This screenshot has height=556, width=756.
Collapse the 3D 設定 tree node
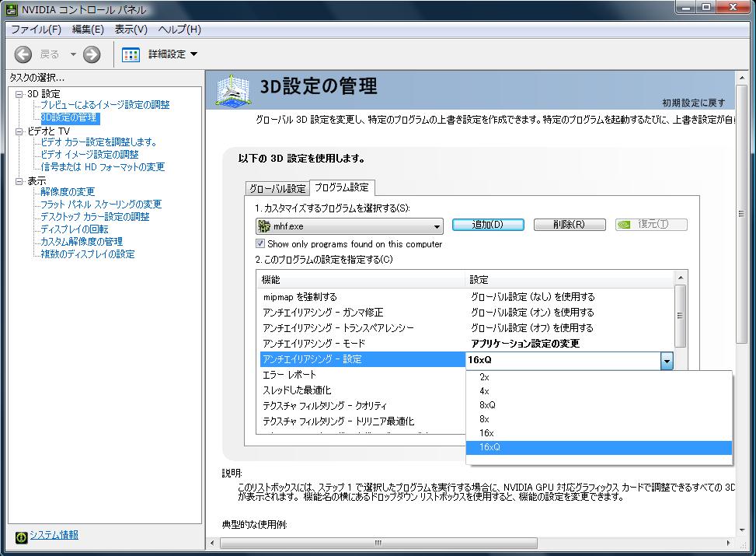(19, 94)
